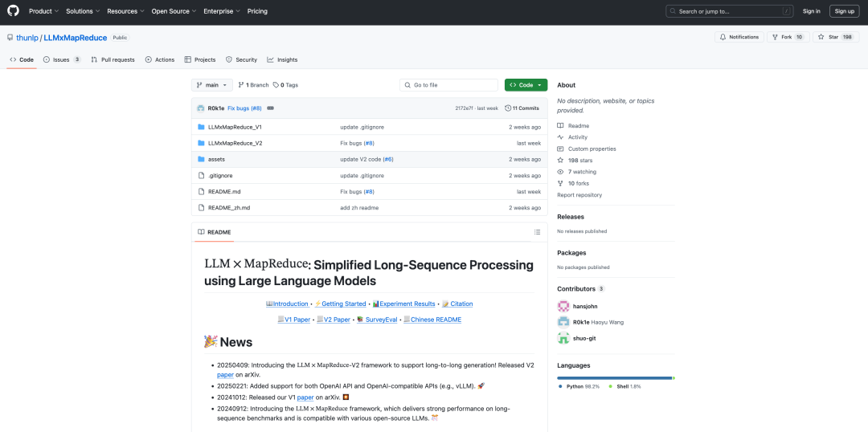Click the commit details ellipsis icon
Image resolution: width=868 pixels, height=432 pixels.
coord(270,108)
